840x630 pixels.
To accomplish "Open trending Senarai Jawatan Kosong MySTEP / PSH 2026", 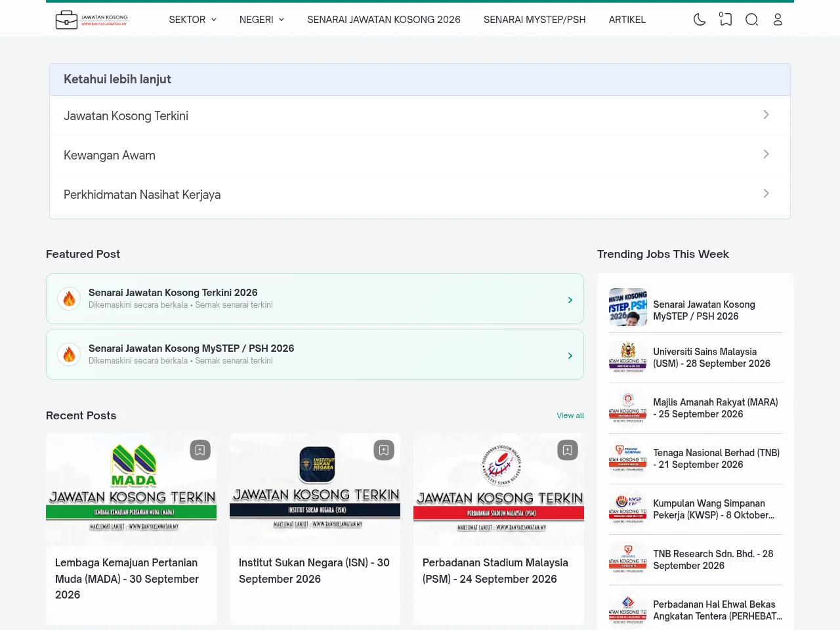I will 704,310.
